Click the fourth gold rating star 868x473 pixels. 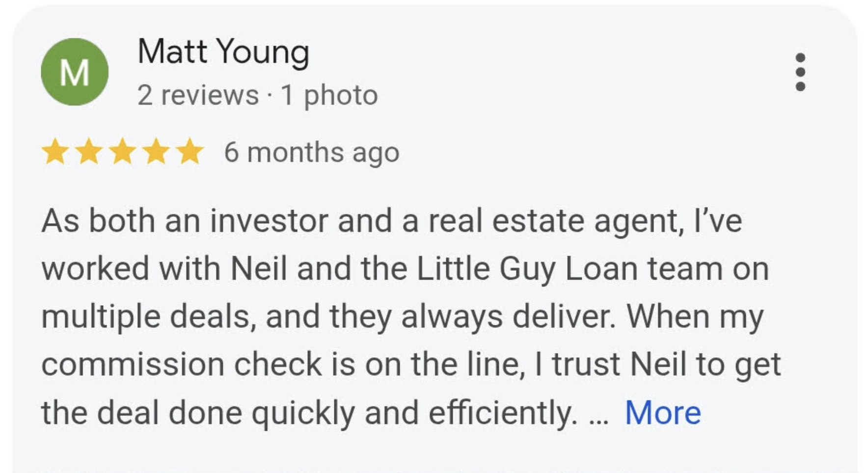click(156, 151)
